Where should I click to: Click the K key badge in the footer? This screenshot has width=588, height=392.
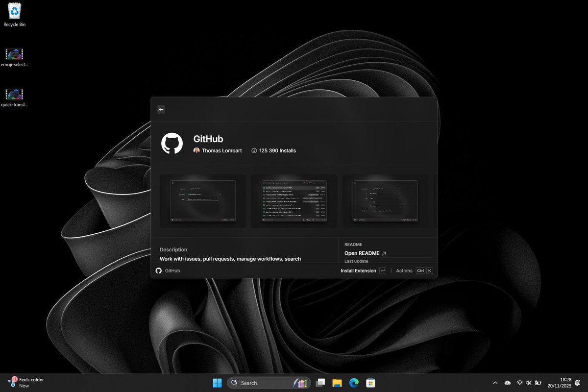430,270
